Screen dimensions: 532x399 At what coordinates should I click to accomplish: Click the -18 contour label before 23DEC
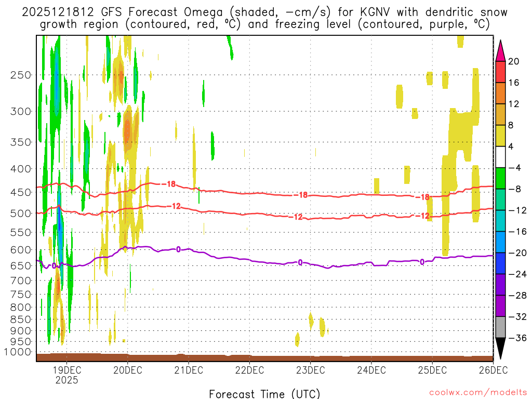301,195
